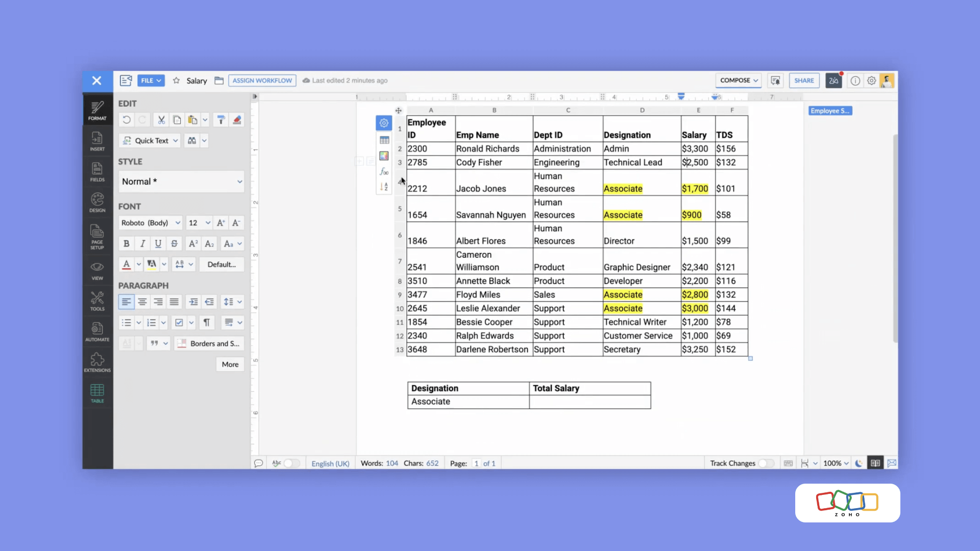The height and width of the screenshot is (551, 980).
Task: Open the FILE menu
Action: click(151, 81)
